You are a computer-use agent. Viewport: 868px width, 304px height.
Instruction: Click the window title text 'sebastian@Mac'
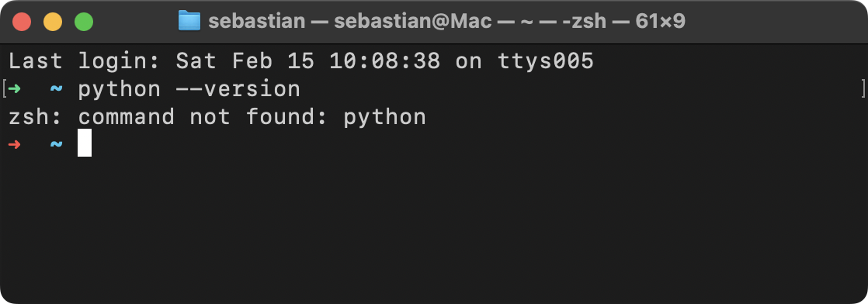tap(413, 22)
